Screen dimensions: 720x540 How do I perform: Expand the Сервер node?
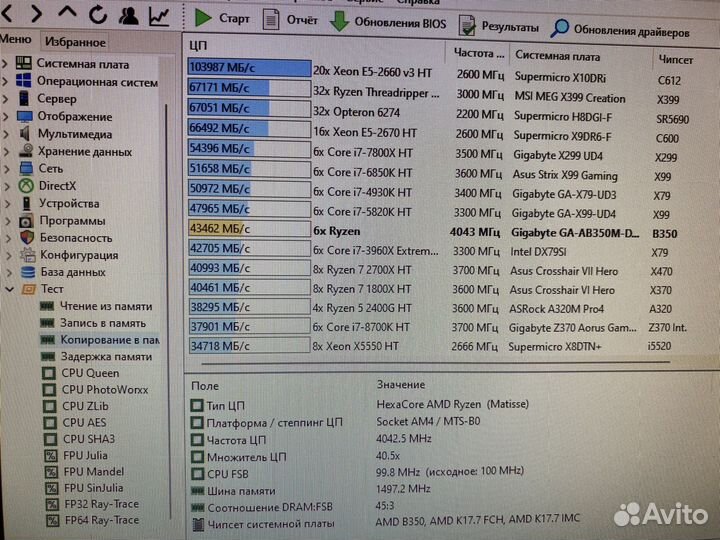(6, 98)
